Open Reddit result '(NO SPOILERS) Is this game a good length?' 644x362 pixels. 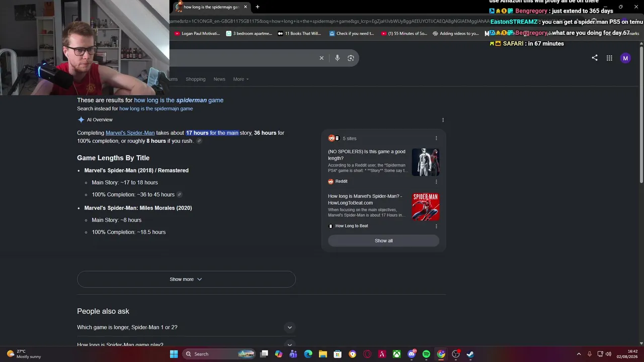[x=367, y=155]
